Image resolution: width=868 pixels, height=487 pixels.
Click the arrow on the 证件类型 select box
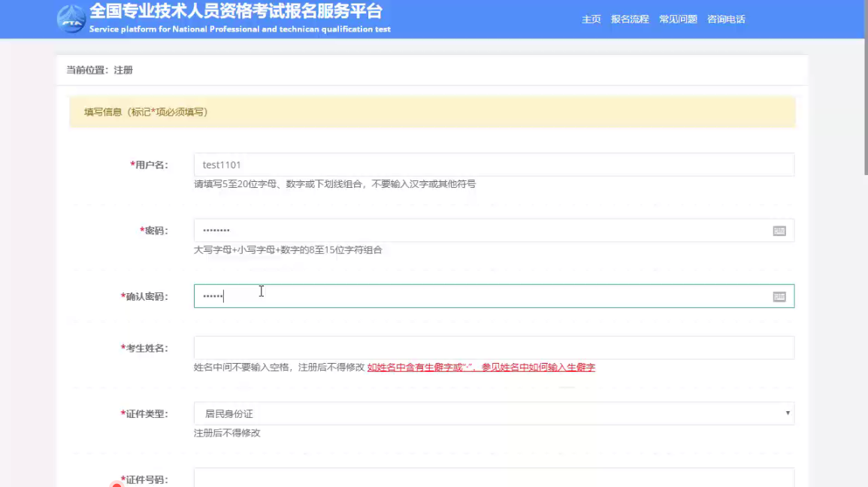(x=788, y=413)
